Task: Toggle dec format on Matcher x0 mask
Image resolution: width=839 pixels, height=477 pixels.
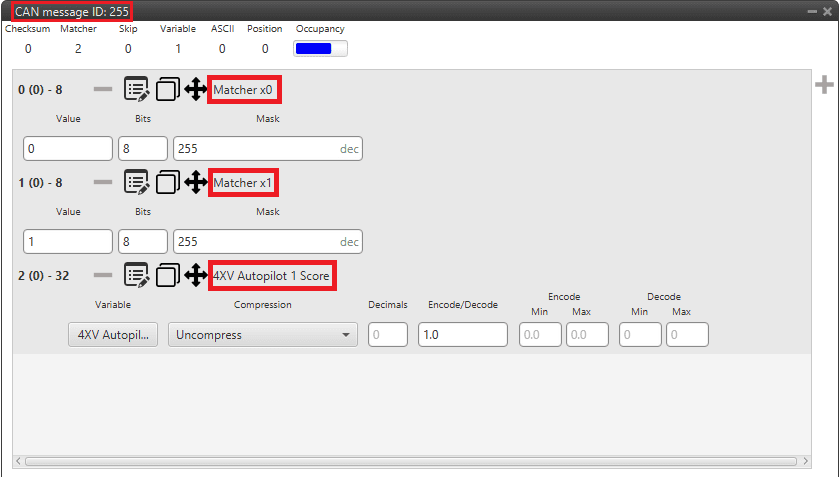Action: [x=348, y=149]
